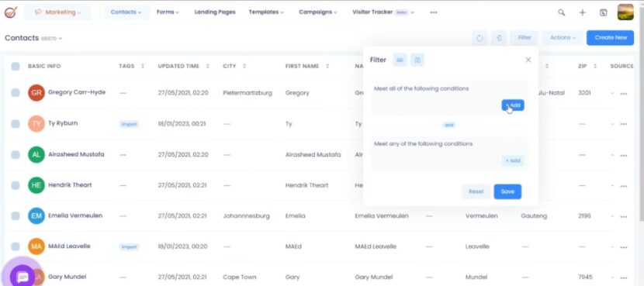Close the Filter panel with X
Image resolution: width=644 pixels, height=286 pixels.
pos(528,60)
